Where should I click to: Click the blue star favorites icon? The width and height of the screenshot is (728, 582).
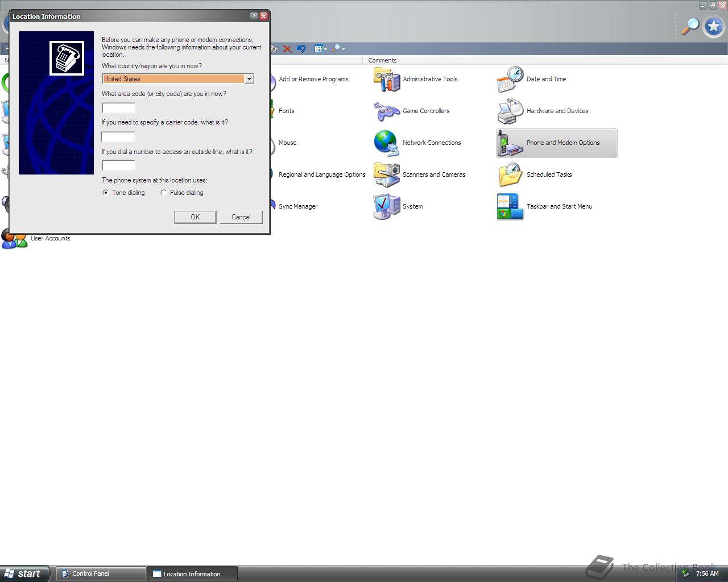(x=714, y=26)
